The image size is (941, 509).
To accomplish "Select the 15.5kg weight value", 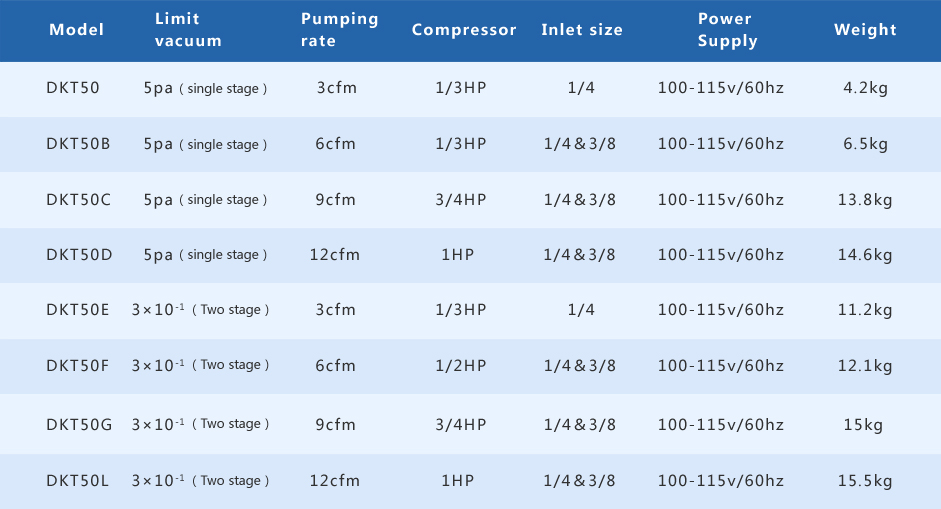I will [x=865, y=481].
